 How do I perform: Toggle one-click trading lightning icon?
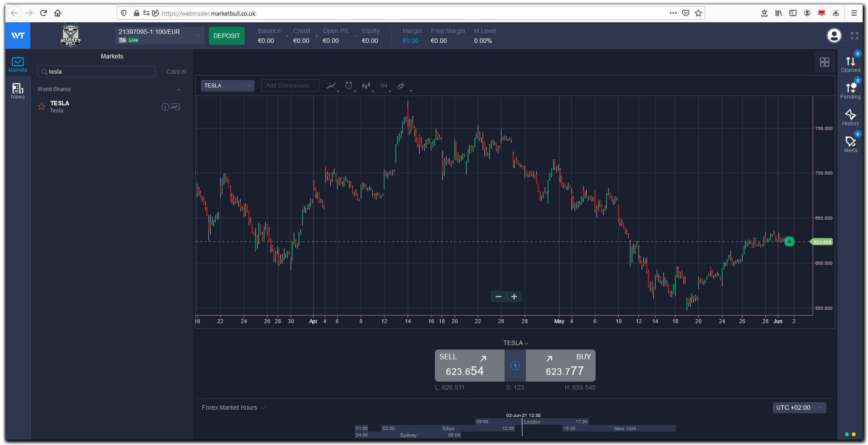[515, 366]
